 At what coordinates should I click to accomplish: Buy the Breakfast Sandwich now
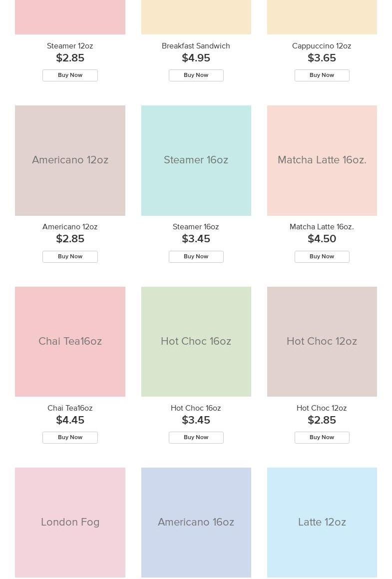(x=196, y=75)
